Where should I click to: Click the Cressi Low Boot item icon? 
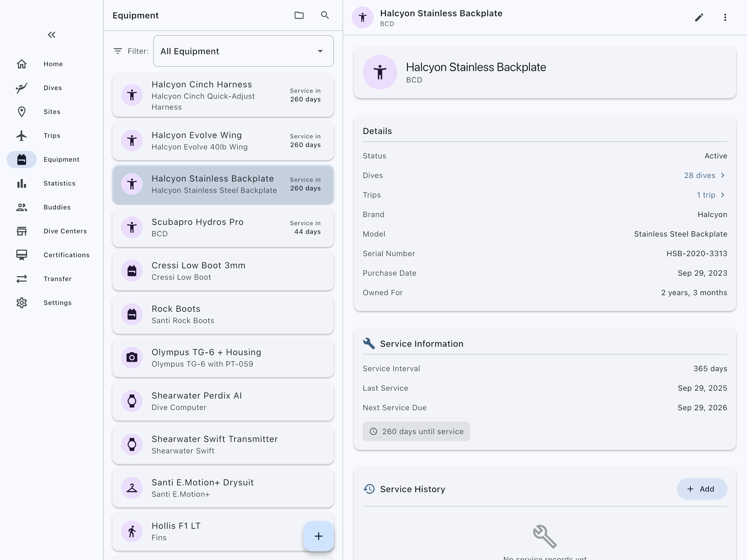point(132,271)
